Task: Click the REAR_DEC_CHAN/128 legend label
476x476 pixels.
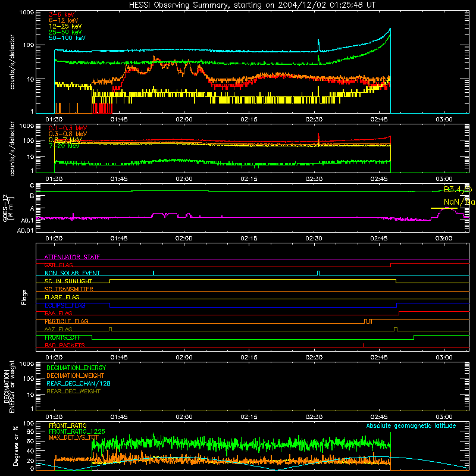Action: point(79,384)
